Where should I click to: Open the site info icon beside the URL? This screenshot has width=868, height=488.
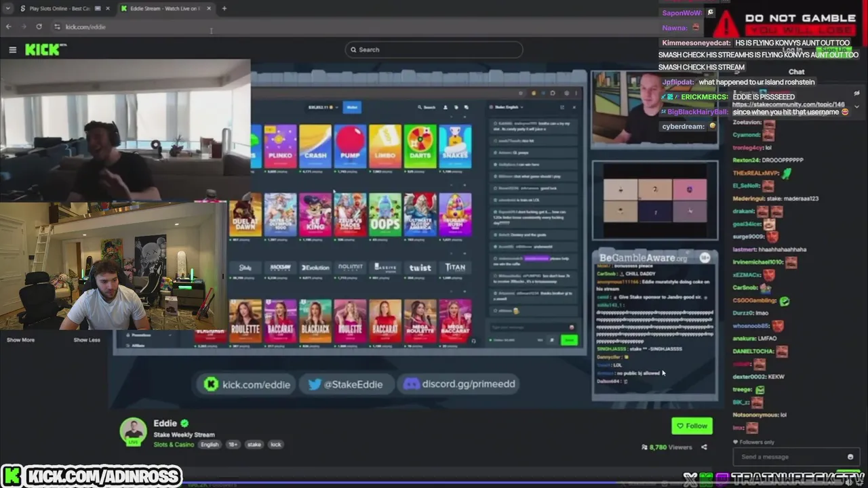(x=57, y=26)
